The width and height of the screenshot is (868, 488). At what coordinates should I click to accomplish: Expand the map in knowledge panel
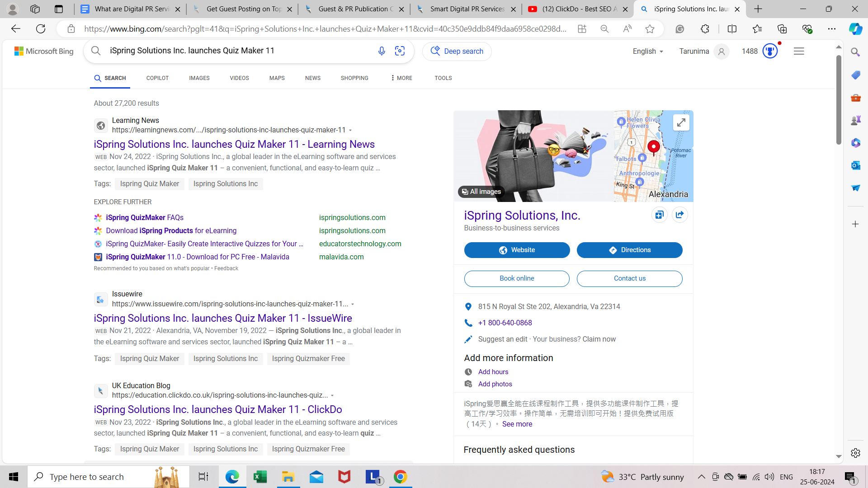tap(681, 122)
